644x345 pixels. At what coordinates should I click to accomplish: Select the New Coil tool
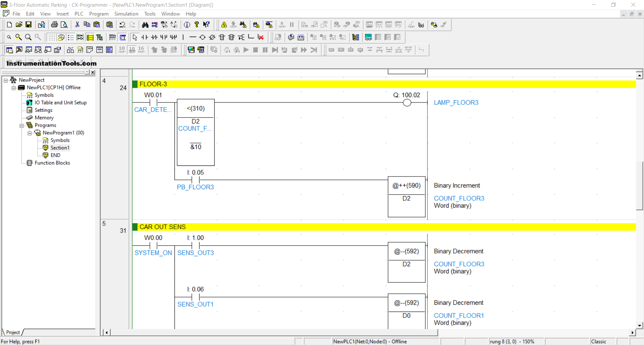[202, 37]
